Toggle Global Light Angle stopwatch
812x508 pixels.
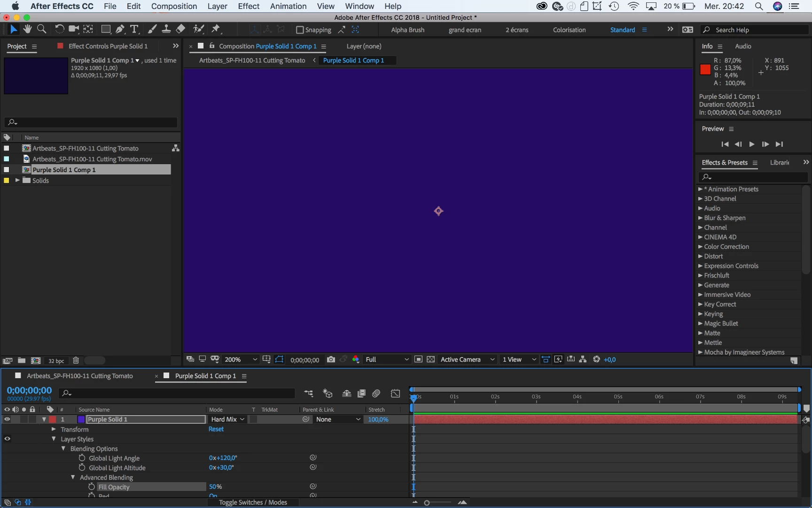(82, 458)
